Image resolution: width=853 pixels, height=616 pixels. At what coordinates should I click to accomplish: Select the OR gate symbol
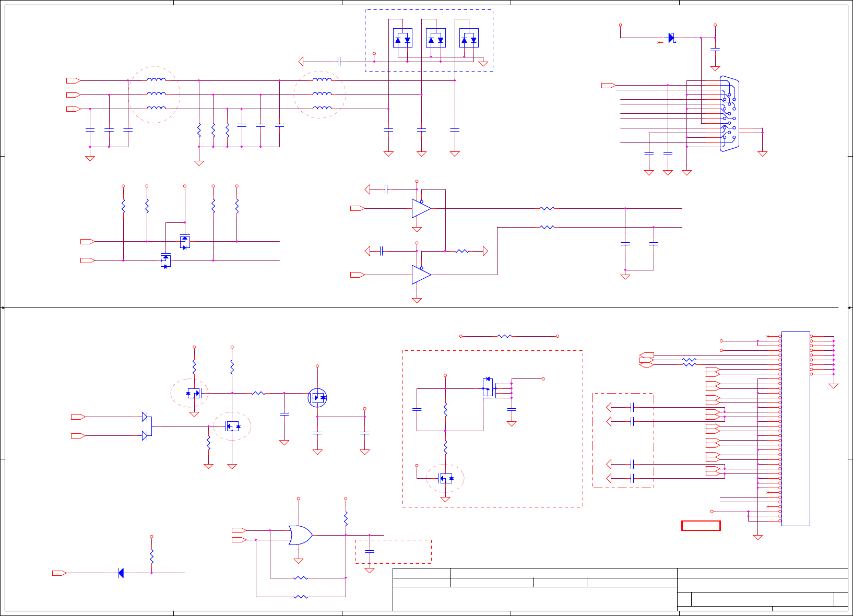tap(301, 535)
